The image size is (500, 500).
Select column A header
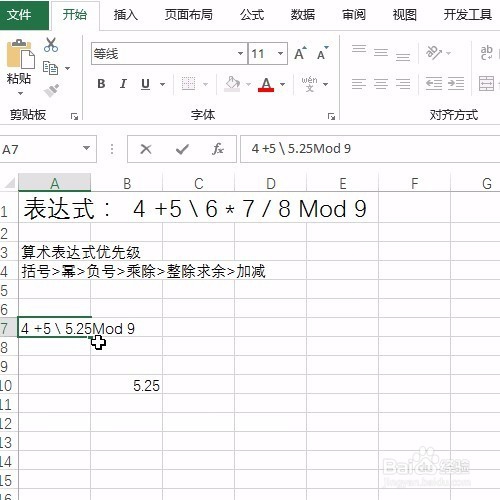click(54, 183)
